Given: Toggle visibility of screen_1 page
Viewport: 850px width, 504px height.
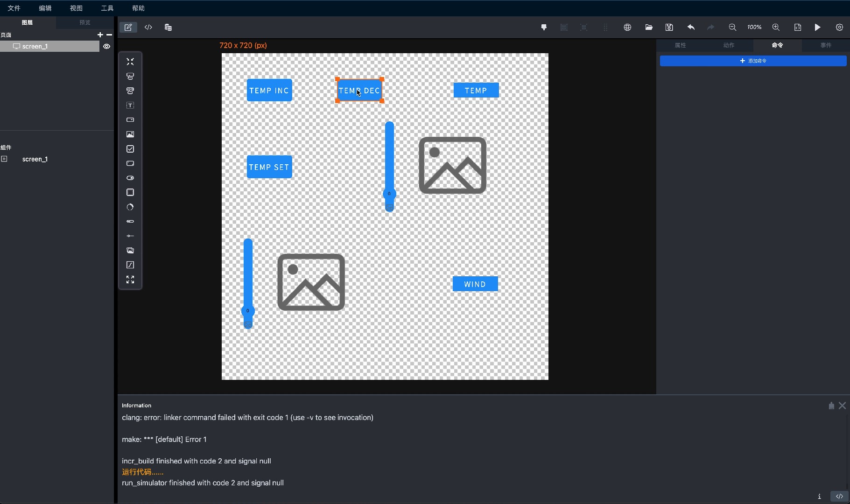Looking at the screenshot, I should click(x=106, y=46).
